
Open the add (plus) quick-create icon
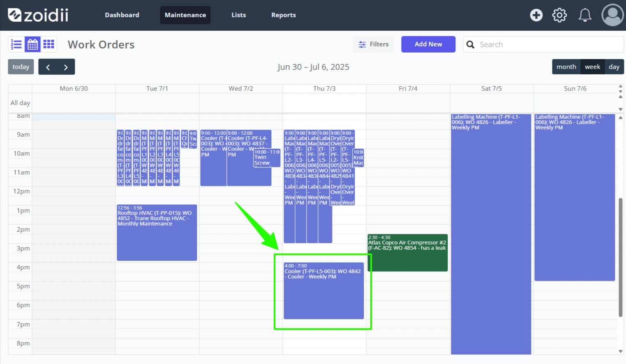pos(536,15)
